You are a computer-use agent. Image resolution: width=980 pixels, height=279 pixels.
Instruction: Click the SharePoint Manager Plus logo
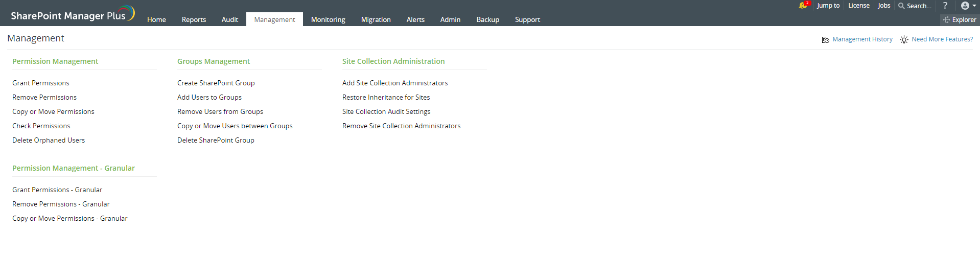click(x=73, y=14)
